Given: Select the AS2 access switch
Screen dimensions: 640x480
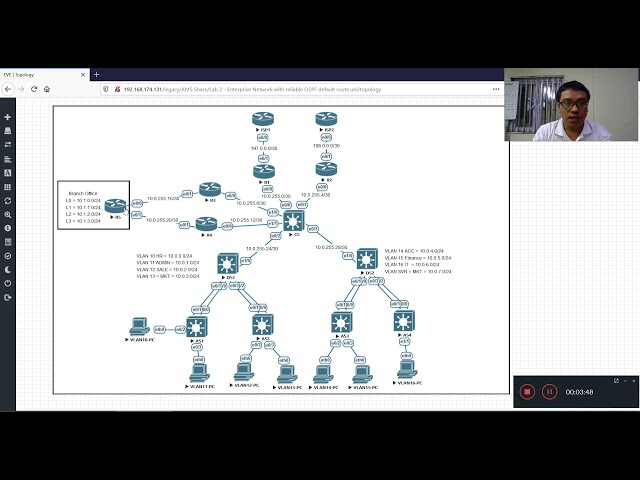Looking at the screenshot, I should click(x=262, y=325).
